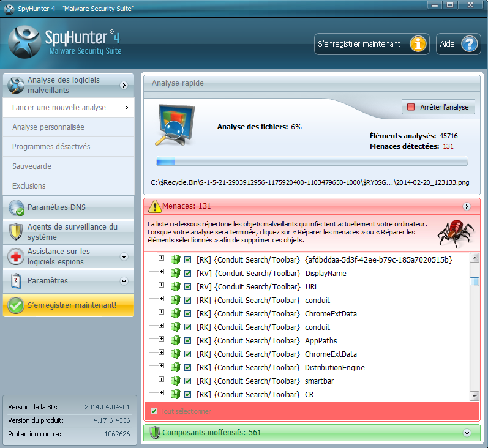Click the threat list scrollbar down arrow
Image resolution: width=488 pixels, height=448 pixels.
point(474,396)
